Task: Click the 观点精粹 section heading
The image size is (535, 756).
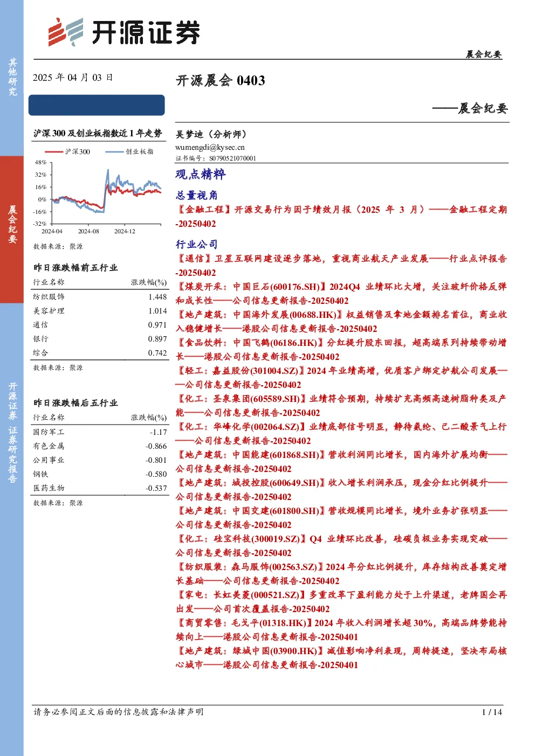Action: pyautogui.click(x=201, y=174)
